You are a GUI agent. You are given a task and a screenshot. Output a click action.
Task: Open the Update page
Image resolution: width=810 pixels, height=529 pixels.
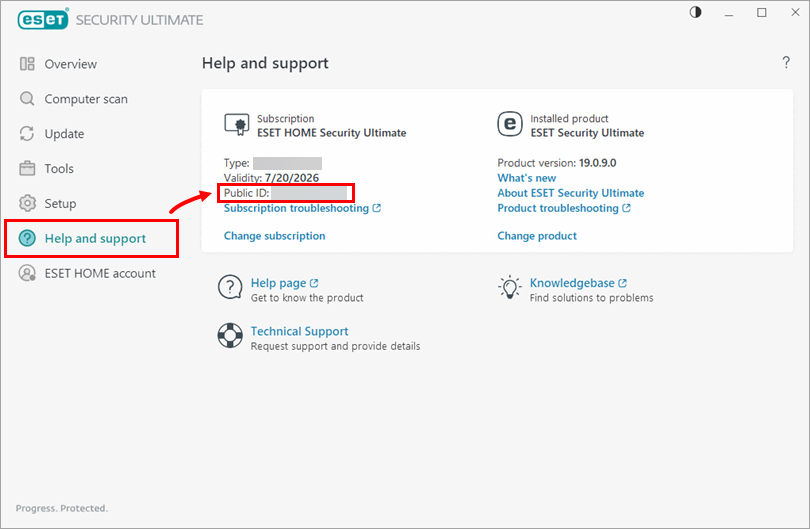point(64,134)
